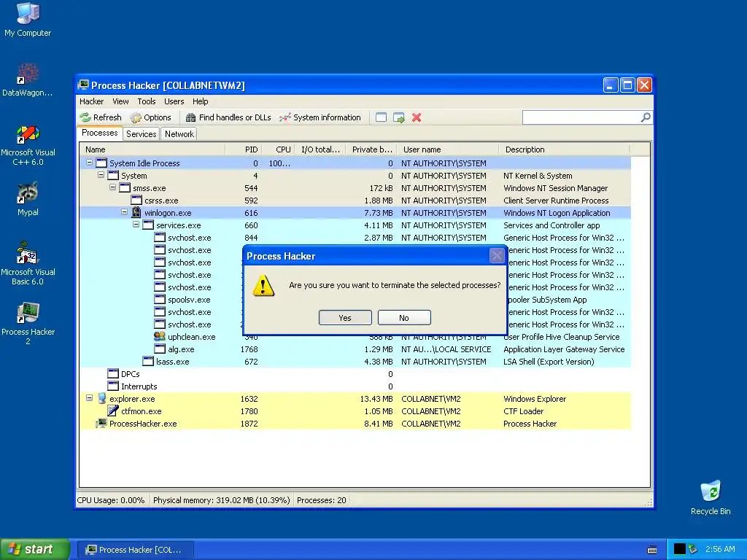This screenshot has height=560, width=747.
Task: Collapse the System Idle Process tree node
Action: pyautogui.click(x=89, y=163)
